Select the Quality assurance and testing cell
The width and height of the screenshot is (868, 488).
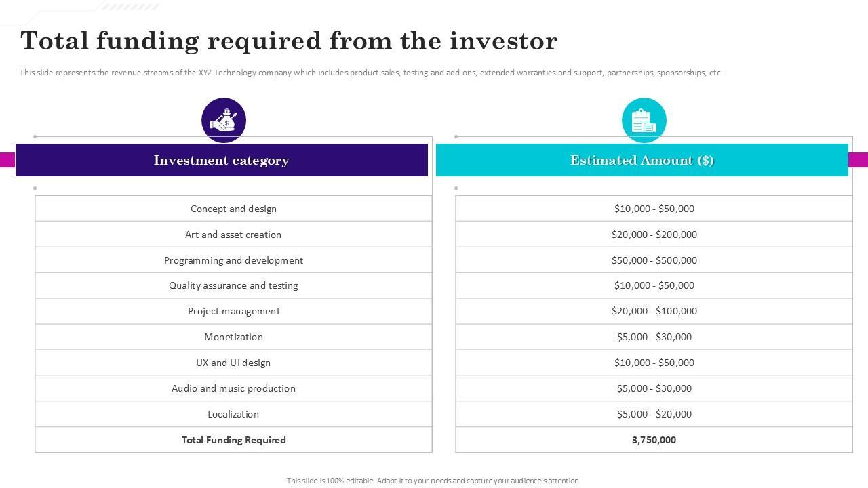coord(233,285)
